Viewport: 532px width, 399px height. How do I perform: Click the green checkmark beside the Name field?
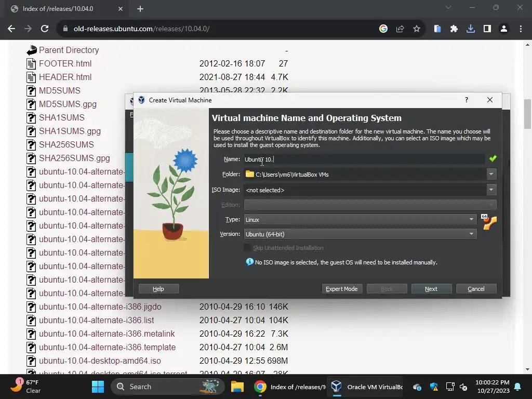coord(493,158)
